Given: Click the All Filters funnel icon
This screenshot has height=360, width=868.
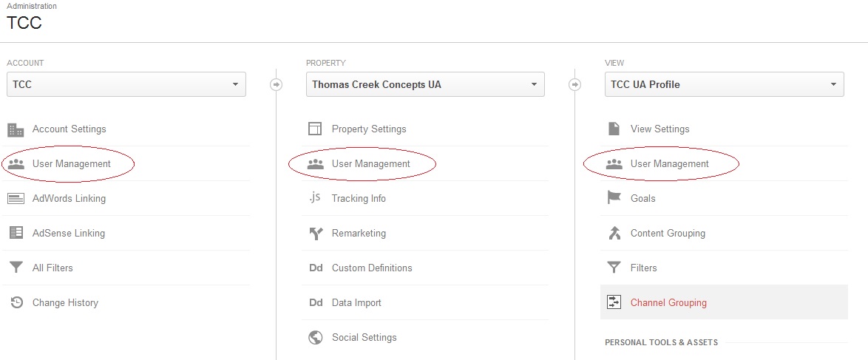Looking at the screenshot, I should pyautogui.click(x=16, y=268).
